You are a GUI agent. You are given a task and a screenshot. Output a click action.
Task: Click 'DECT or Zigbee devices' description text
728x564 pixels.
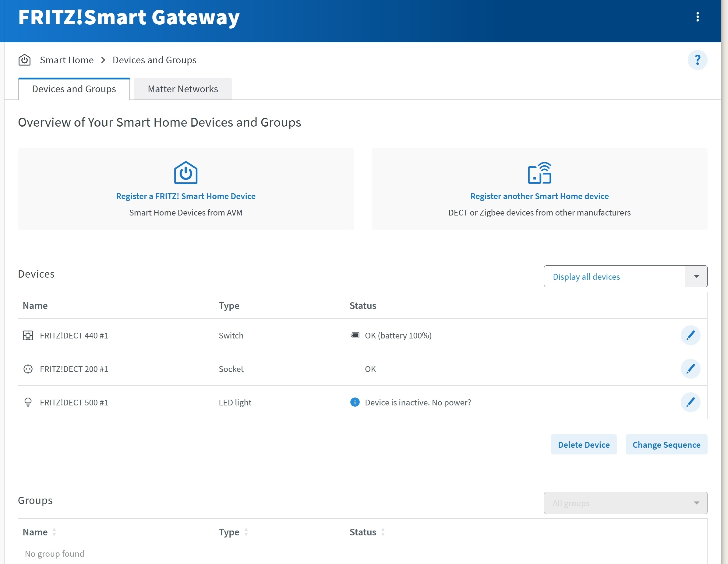539,212
